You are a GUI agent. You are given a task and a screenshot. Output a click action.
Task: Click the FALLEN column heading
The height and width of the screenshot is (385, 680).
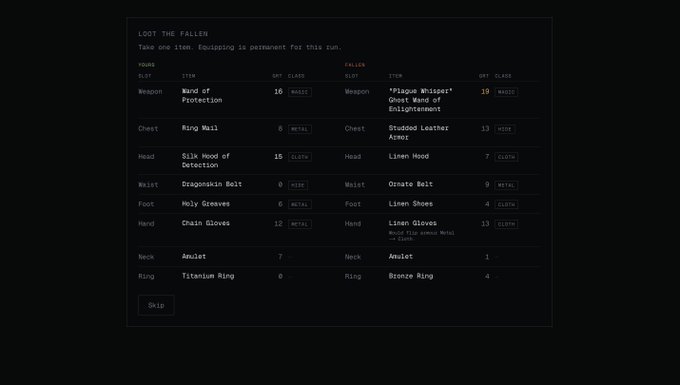355,65
